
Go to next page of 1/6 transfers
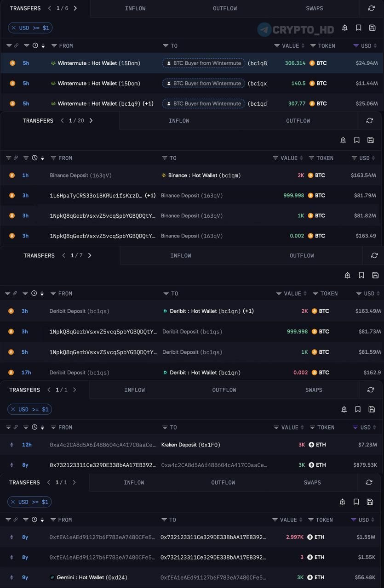point(75,8)
